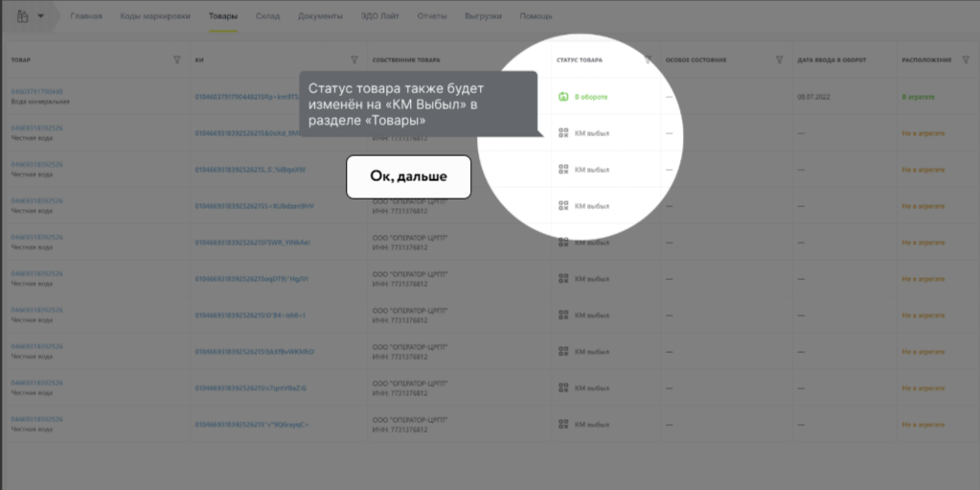
Task: Click KM выбыл icon for code ending 9Q6rayqC>
Action: coord(563,424)
